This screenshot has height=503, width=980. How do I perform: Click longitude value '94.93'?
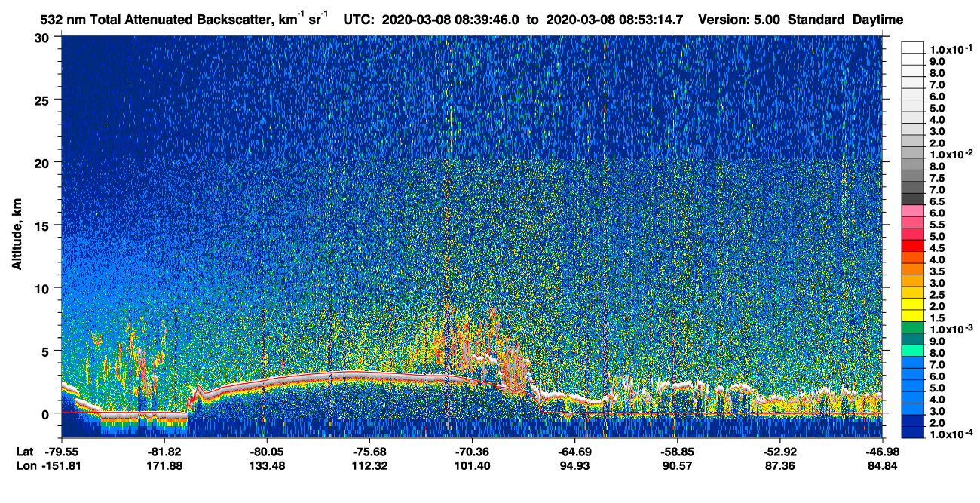coord(575,465)
